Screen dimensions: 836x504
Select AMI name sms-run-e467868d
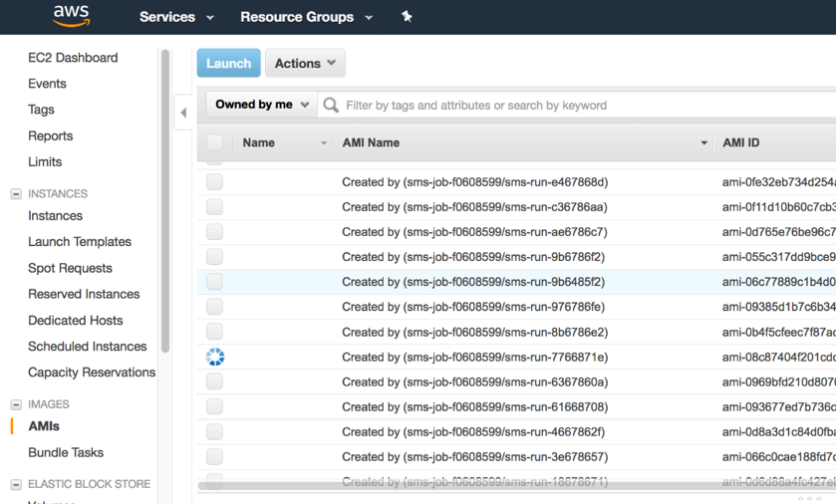click(474, 182)
